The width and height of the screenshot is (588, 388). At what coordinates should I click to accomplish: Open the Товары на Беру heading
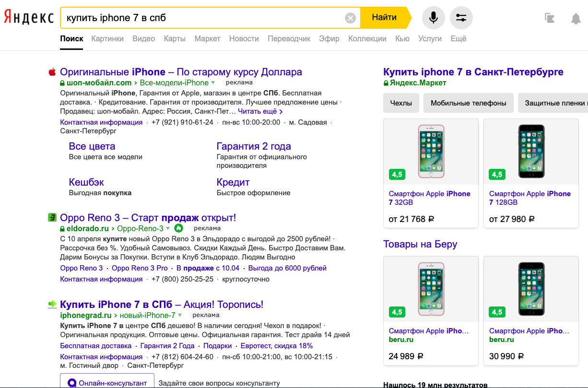(420, 244)
